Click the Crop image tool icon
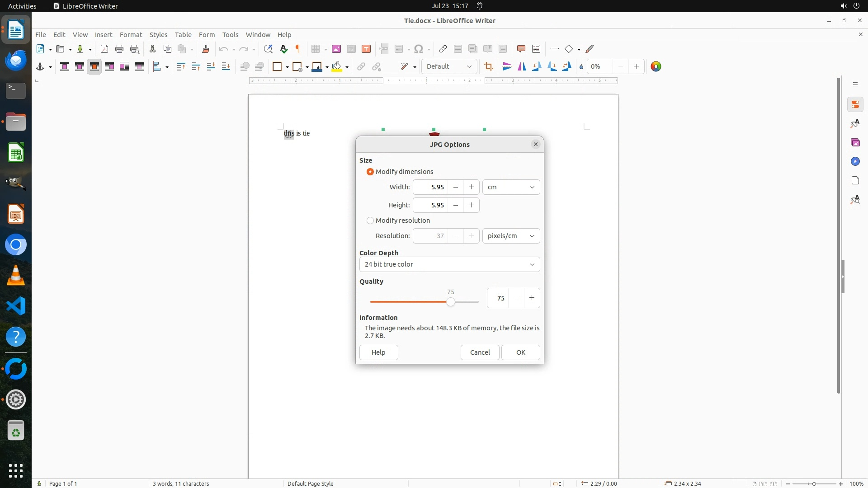Image resolution: width=868 pixels, height=488 pixels. click(x=488, y=67)
